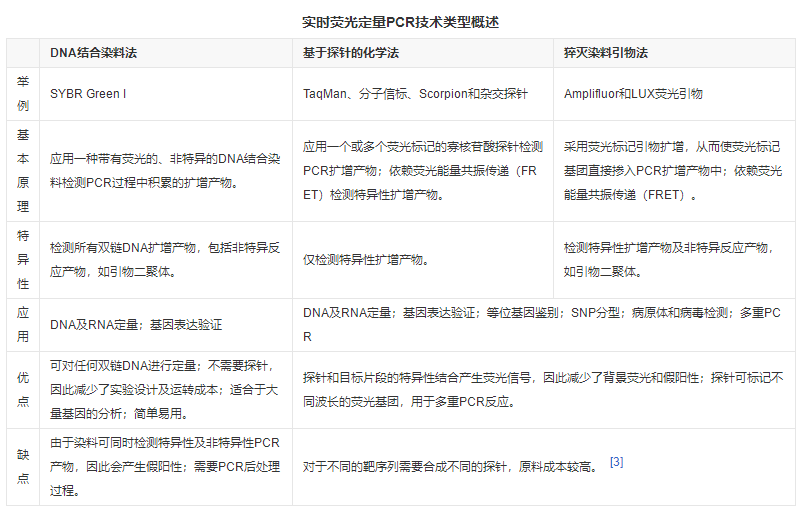
Task: Click the TaqMan、分子信标 example cell
Action: click(420, 94)
